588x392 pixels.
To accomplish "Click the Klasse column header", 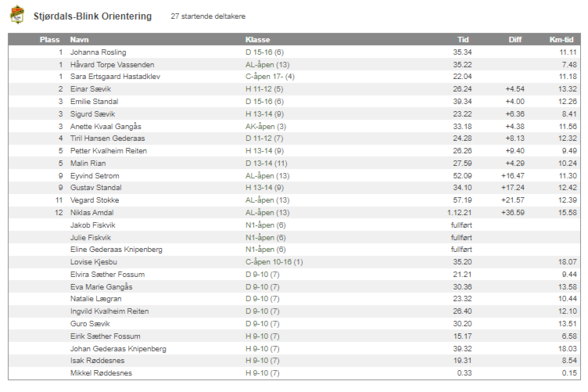I will (257, 39).
